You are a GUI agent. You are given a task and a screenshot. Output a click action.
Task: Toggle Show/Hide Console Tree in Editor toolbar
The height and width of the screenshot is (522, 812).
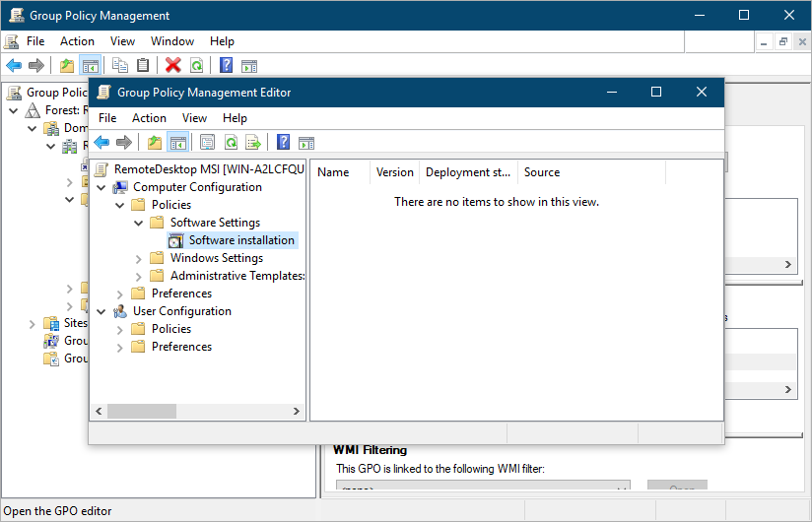[178, 142]
